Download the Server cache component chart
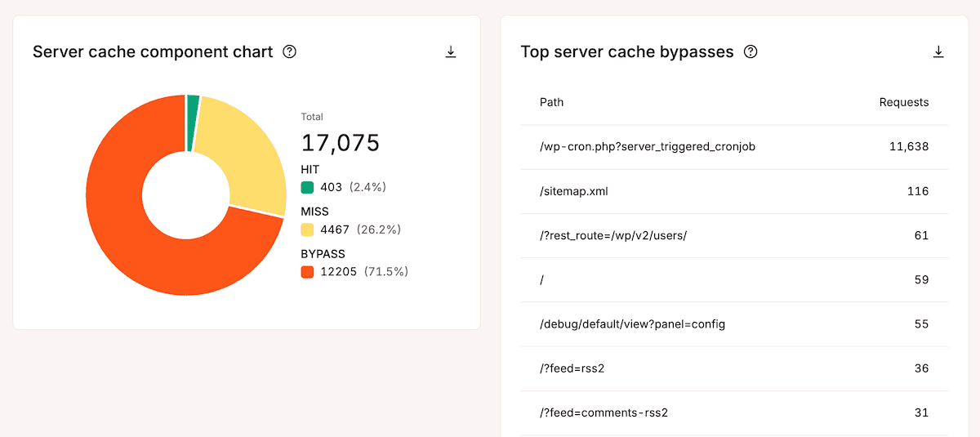 coord(450,51)
